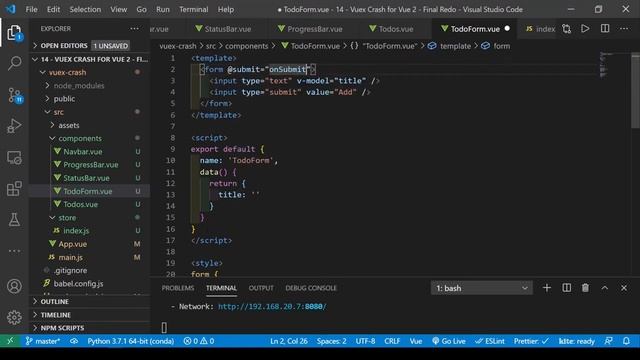Open the Accounts icon

tap(14, 286)
